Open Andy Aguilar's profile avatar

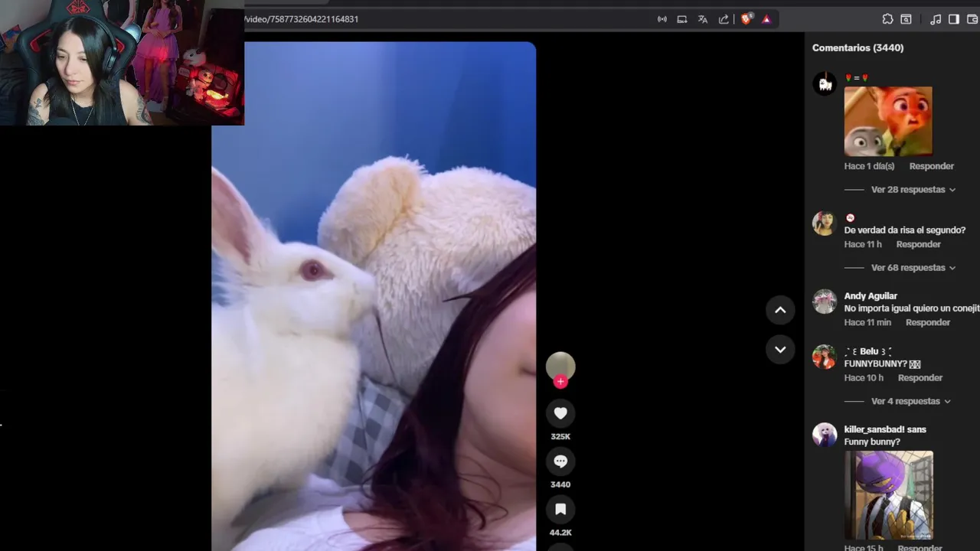pos(825,302)
